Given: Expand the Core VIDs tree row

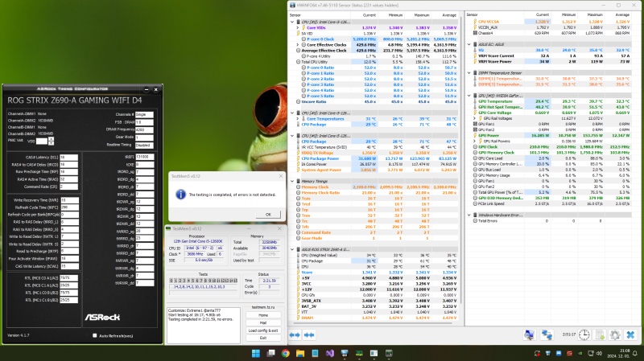Looking at the screenshot, I should tap(298, 28).
